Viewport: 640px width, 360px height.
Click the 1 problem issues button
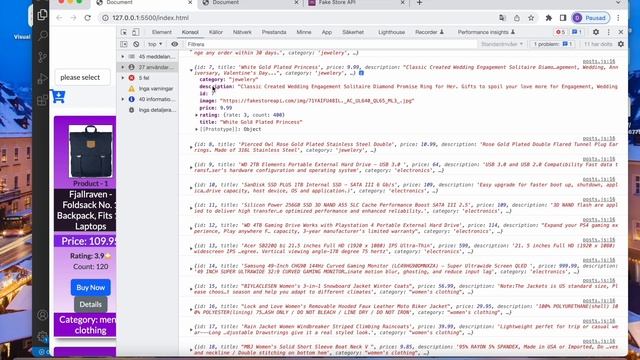(x=553, y=44)
